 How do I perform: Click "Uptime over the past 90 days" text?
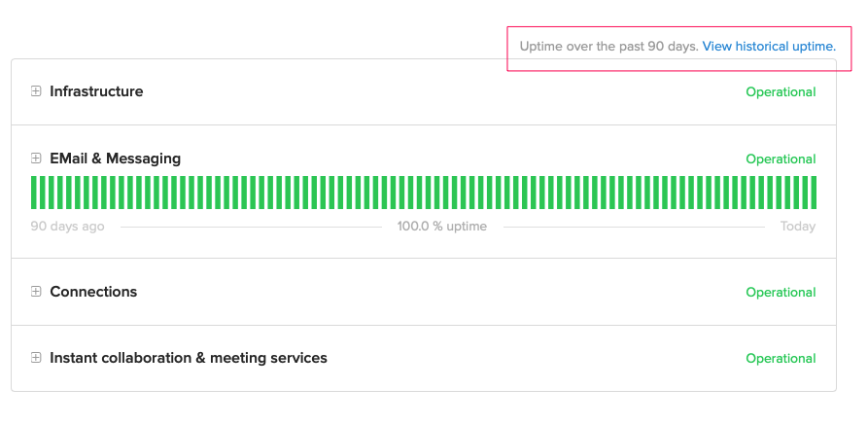608,46
